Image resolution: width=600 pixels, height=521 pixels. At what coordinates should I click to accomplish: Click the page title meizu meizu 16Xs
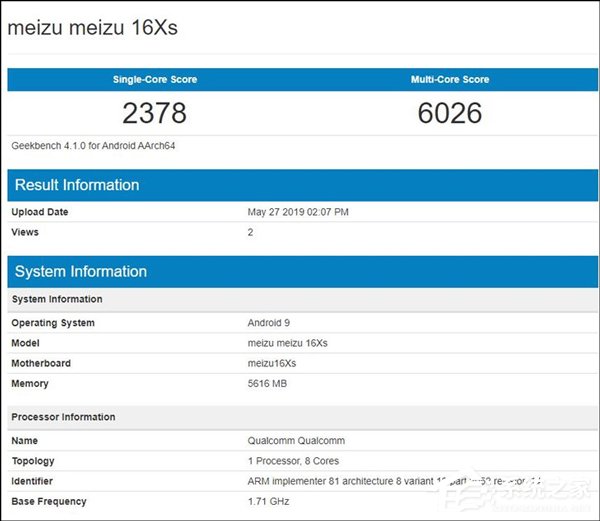(x=92, y=27)
